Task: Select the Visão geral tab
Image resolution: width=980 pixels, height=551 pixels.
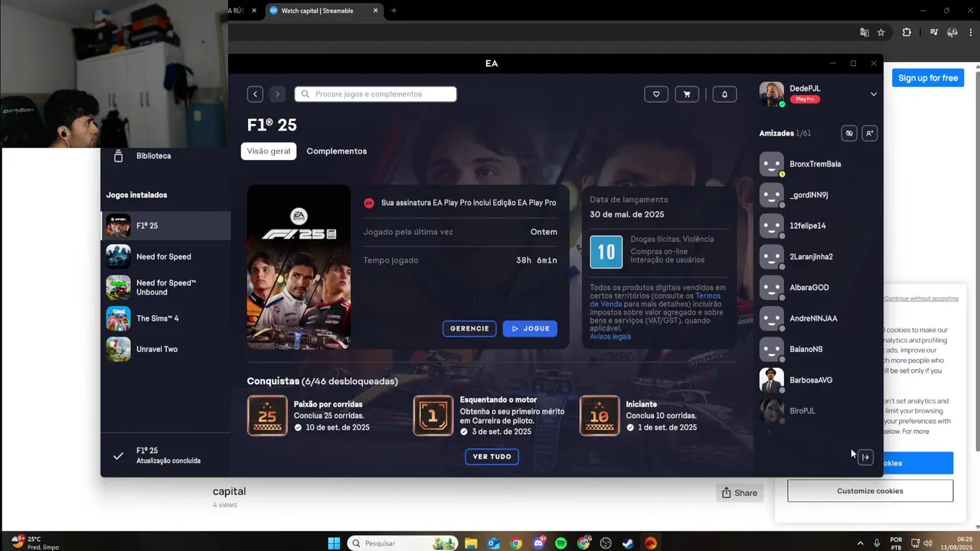Action: pyautogui.click(x=269, y=152)
